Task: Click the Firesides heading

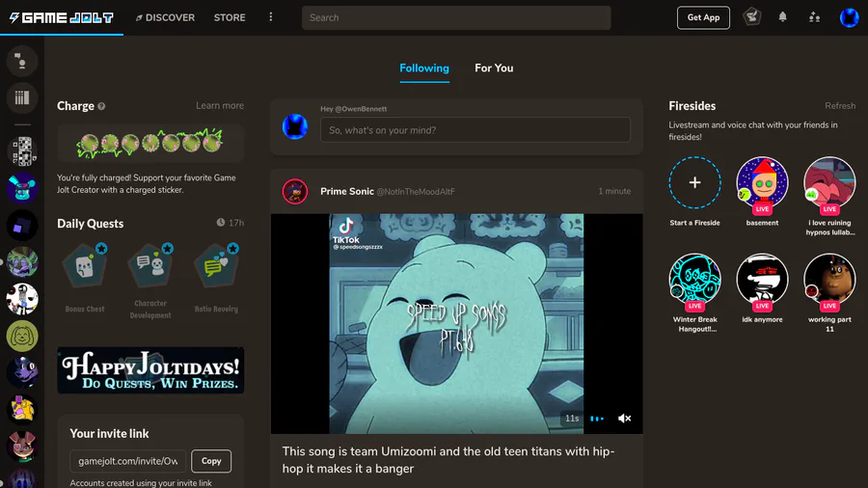Action: pyautogui.click(x=692, y=106)
